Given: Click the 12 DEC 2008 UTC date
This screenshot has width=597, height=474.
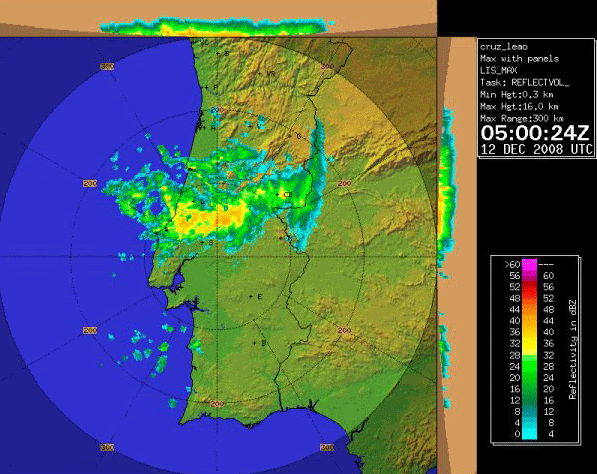Looking at the screenshot, I should tap(536, 149).
